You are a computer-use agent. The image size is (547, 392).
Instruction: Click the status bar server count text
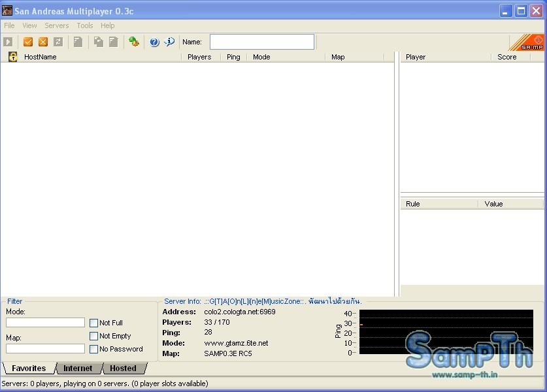(x=105, y=384)
